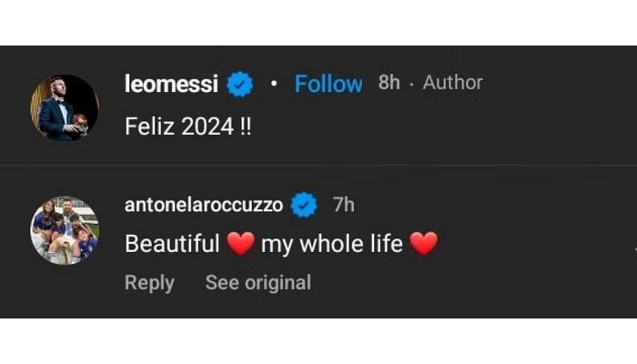Screen dimensions: 637x364
Task: Click the Author label
Action: point(453,83)
